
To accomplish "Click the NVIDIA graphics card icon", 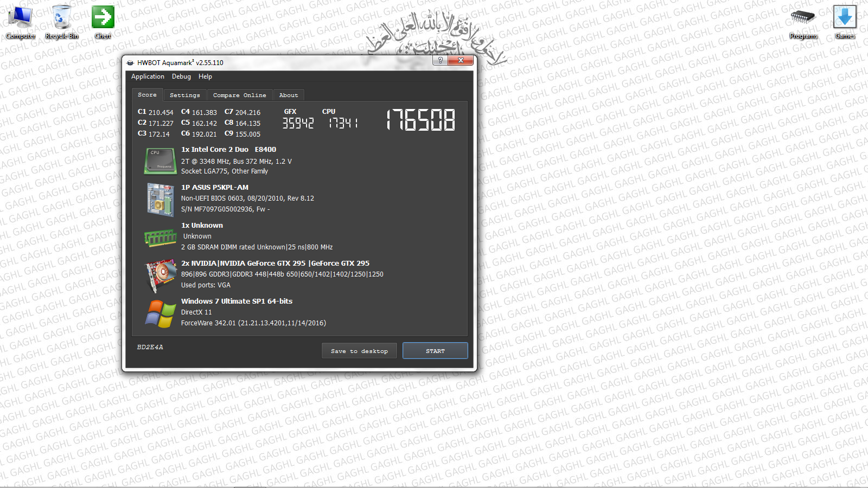I will pos(161,275).
